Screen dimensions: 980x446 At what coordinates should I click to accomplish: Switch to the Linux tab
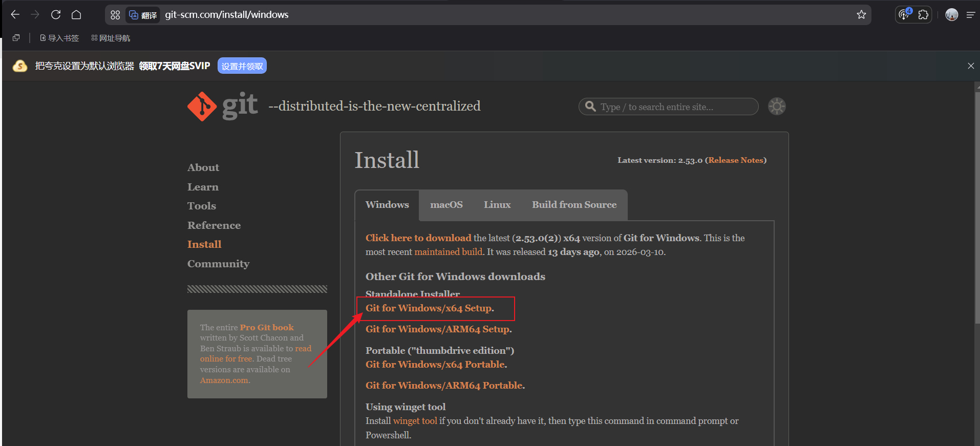coord(497,205)
